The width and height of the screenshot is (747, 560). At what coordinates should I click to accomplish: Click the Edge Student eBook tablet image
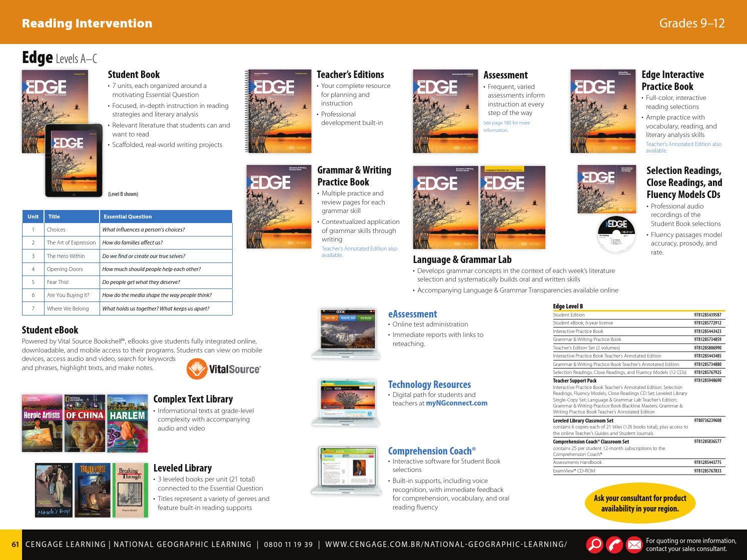tap(73, 160)
